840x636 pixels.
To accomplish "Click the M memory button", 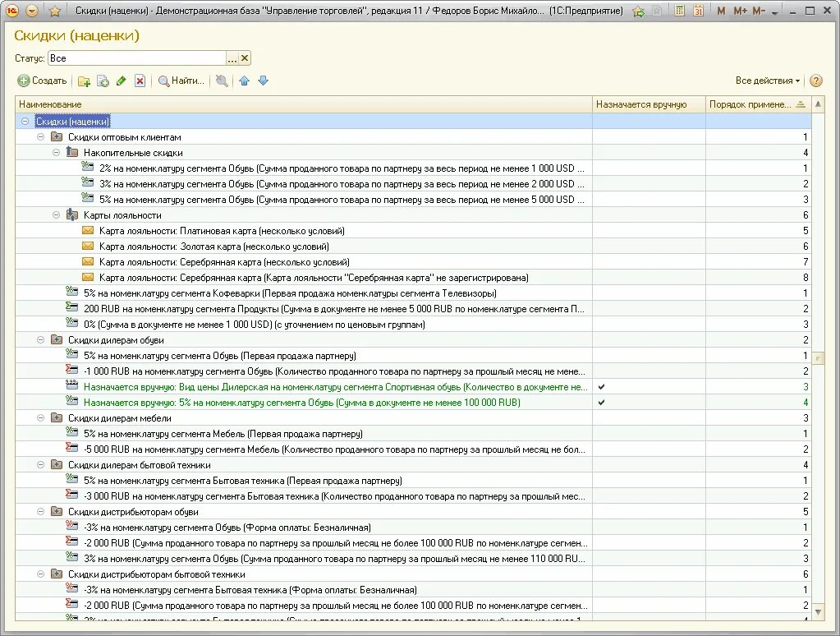I will tap(721, 11).
